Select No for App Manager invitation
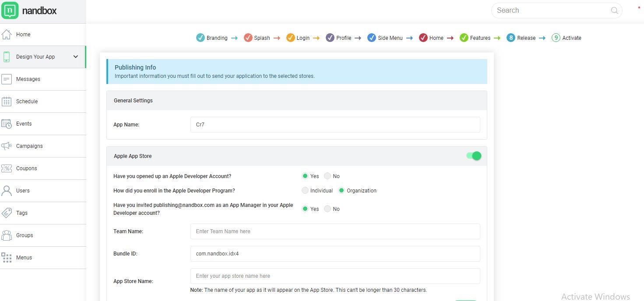The image size is (644, 301). click(327, 209)
